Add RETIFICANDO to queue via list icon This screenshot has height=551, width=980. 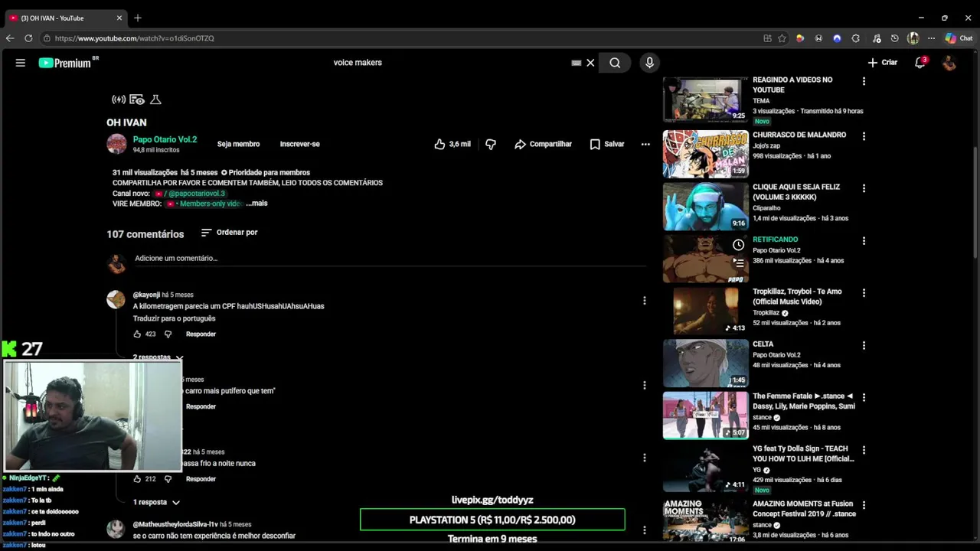tap(738, 262)
